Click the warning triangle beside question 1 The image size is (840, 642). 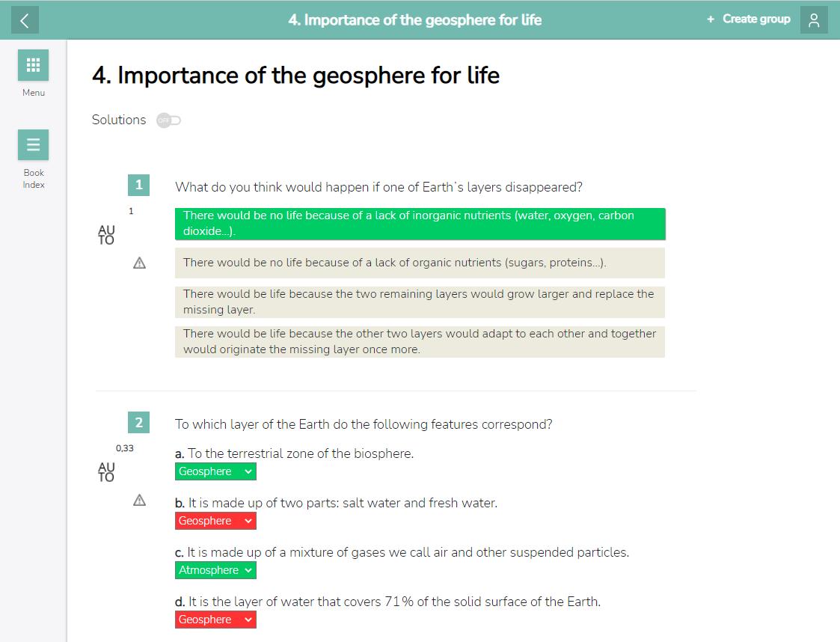(x=138, y=263)
